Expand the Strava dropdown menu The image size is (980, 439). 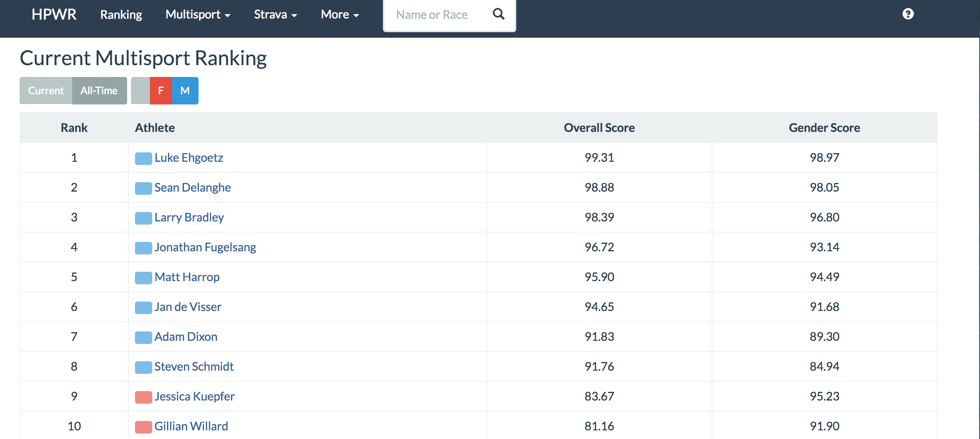coord(275,15)
